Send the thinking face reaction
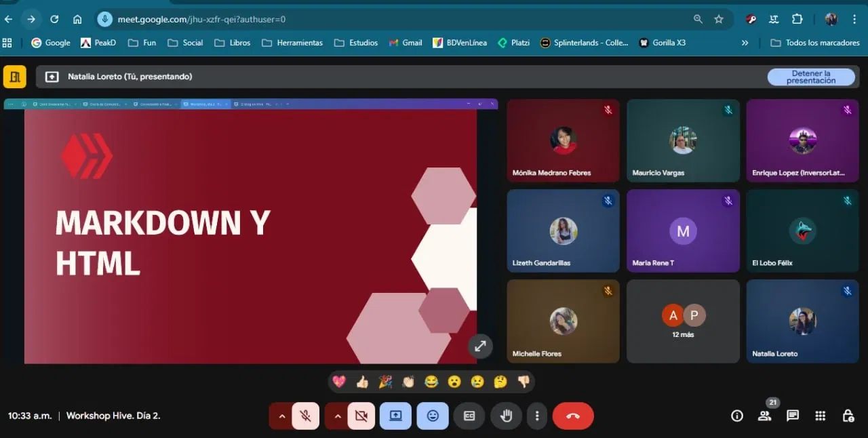868x438 pixels. pyautogui.click(x=500, y=382)
